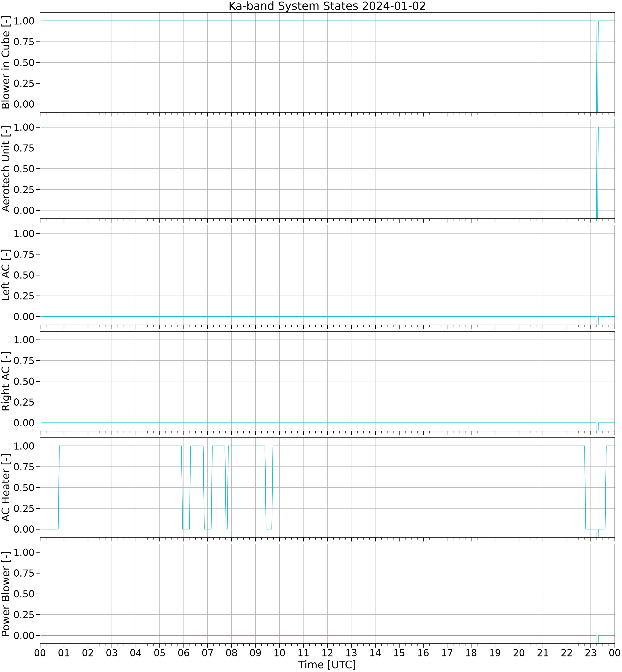
Task: Click the 23 hour tick label on time axis
Action: click(591, 653)
